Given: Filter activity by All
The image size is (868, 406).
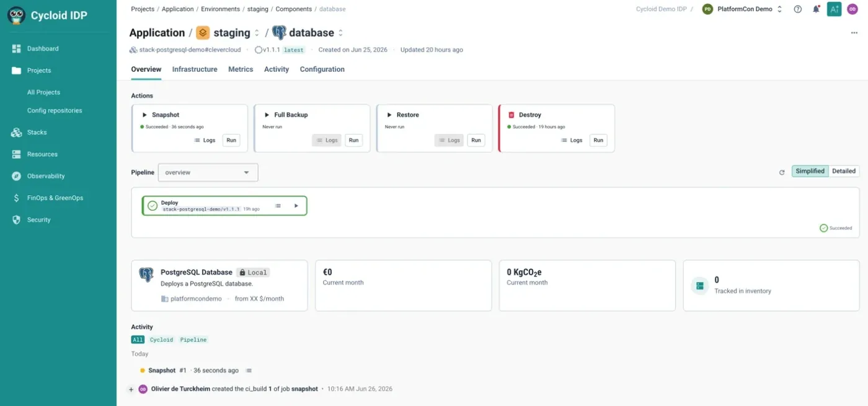Looking at the screenshot, I should pyautogui.click(x=138, y=340).
